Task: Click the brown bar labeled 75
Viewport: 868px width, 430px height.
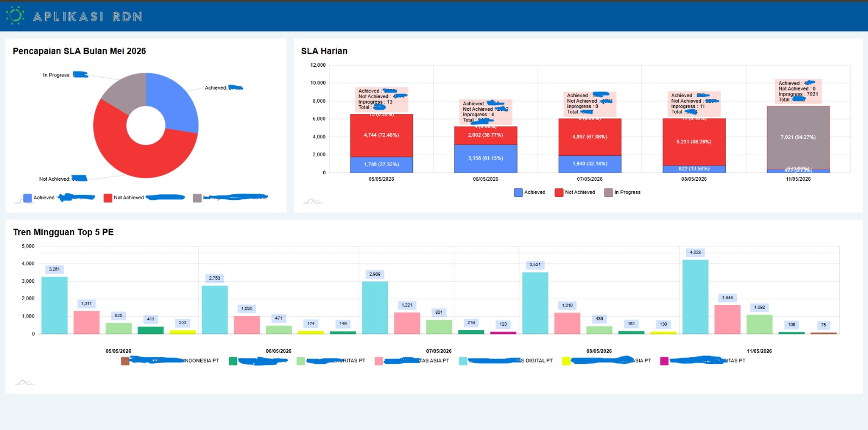Action: coord(824,333)
